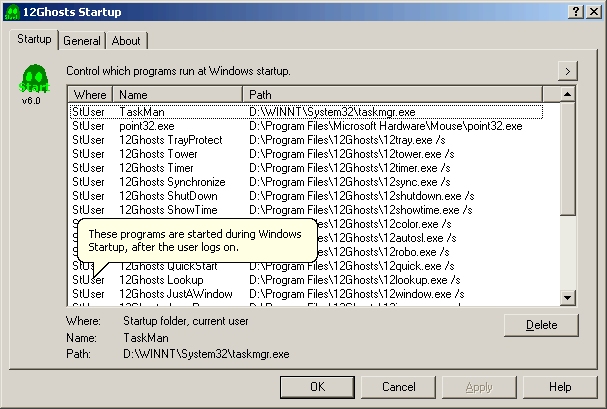Click the vertical scrollbar thumb in list
This screenshot has height=409, width=607.
pos(568,158)
